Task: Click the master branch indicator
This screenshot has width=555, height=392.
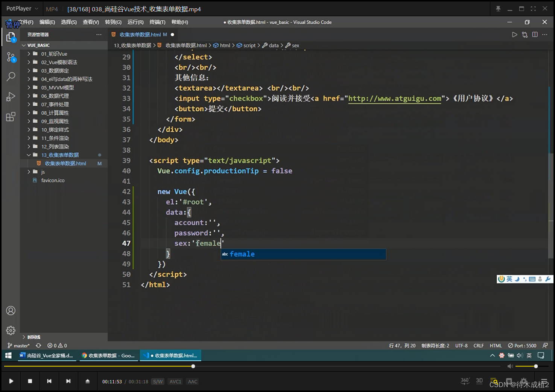Action: pos(18,345)
